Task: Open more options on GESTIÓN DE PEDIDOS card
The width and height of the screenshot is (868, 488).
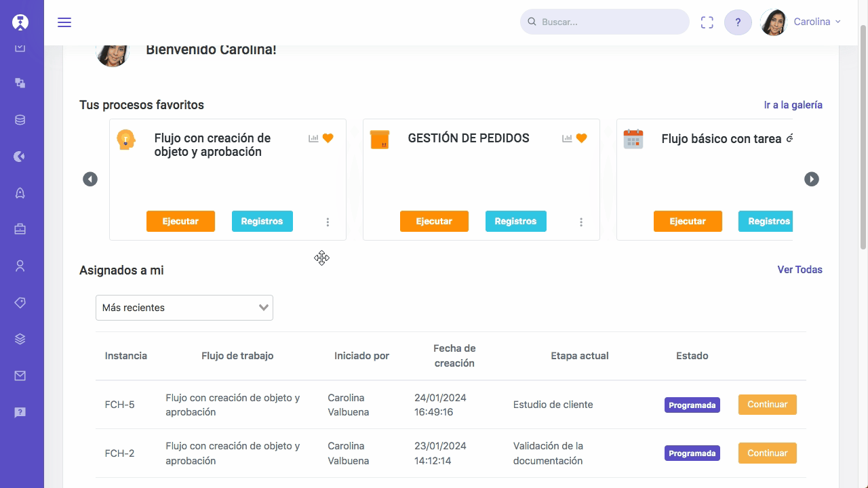Action: click(x=581, y=222)
